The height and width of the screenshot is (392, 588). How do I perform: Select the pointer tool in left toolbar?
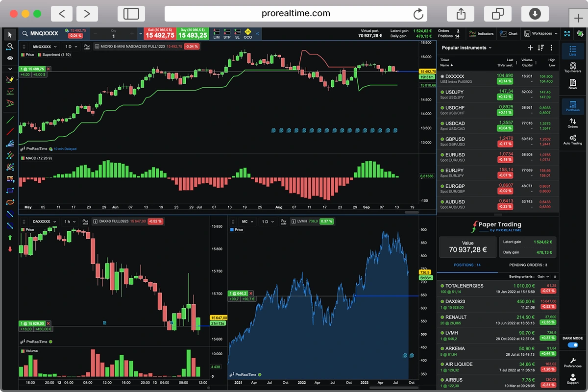click(10, 34)
